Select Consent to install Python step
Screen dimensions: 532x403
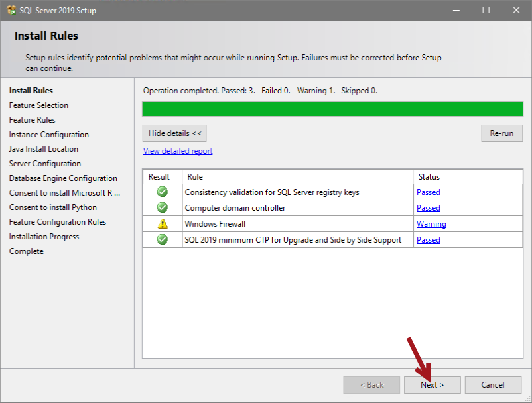pyautogui.click(x=53, y=207)
